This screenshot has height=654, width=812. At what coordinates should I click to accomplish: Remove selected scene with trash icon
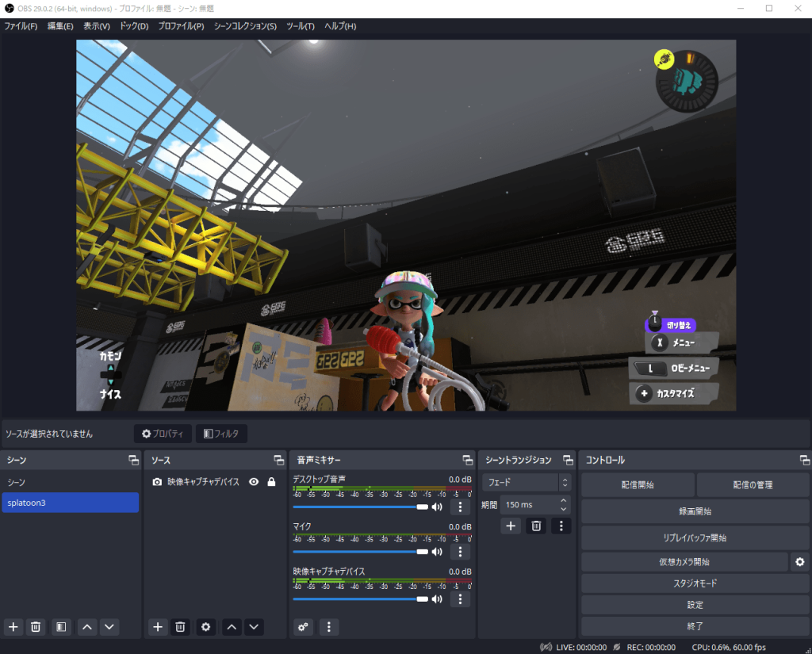(36, 627)
